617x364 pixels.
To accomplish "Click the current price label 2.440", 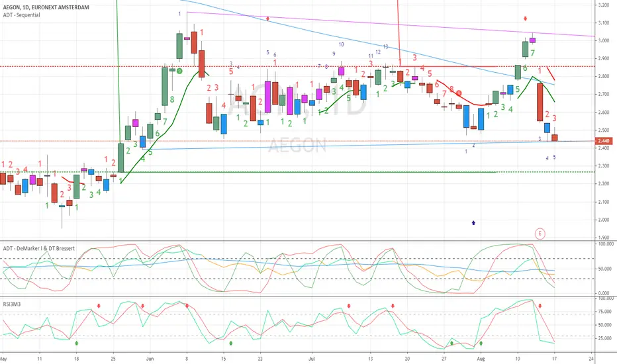I will 603,141.
